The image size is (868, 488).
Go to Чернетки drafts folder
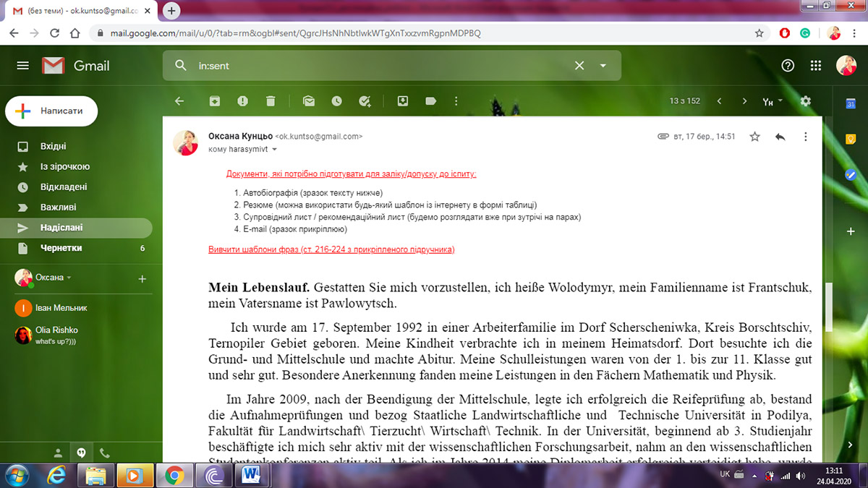[61, 248]
